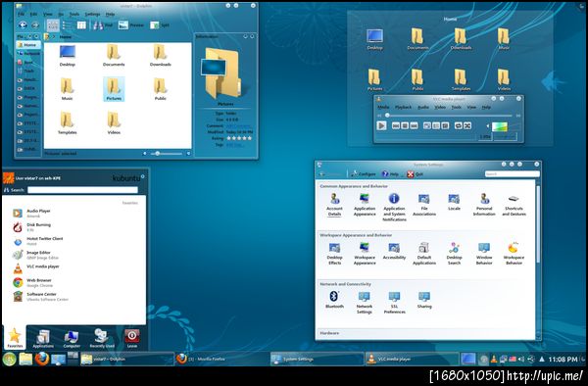The height and width of the screenshot is (386, 588).
Task: Open Downloads folder in Dolphin window
Action: [161, 56]
